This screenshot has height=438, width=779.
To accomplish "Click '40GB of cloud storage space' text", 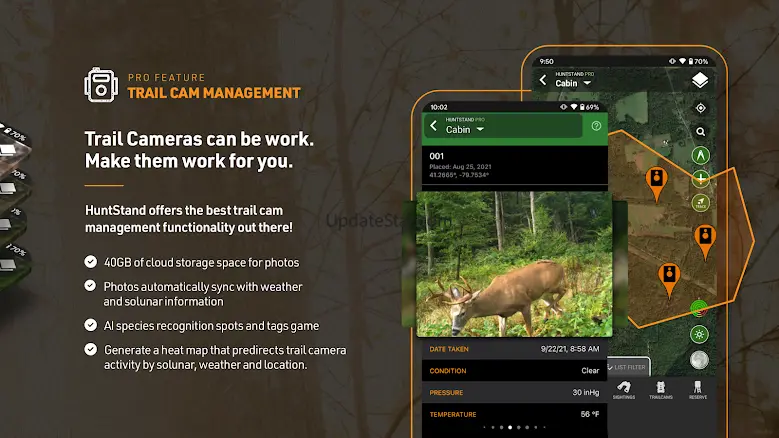I will [202, 262].
